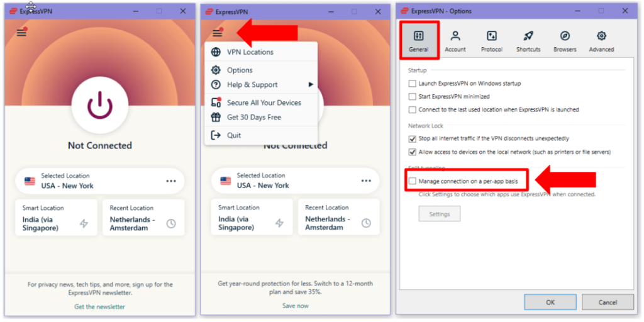The width and height of the screenshot is (644, 322).
Task: Click lightning icon in middle window's Smart Location card
Action: coord(279,223)
